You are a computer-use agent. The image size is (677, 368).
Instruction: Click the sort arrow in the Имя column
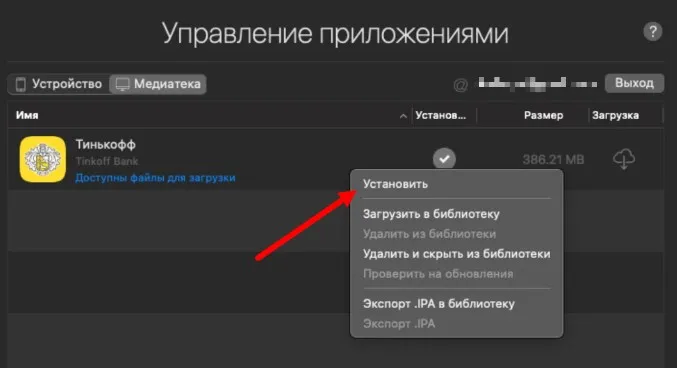403,116
